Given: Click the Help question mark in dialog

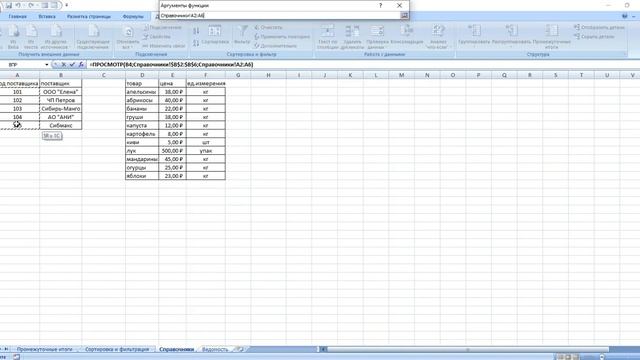Looking at the screenshot, I should (380, 5).
